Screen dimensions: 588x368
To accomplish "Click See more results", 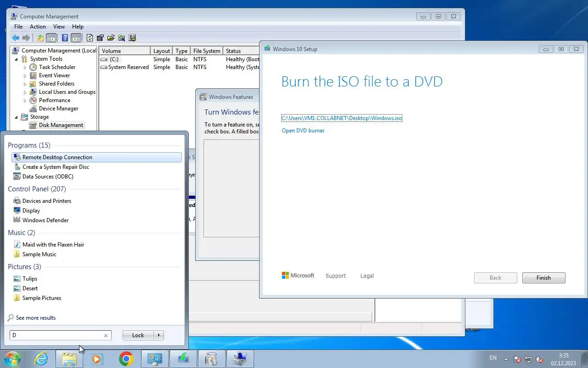I will (x=36, y=318).
